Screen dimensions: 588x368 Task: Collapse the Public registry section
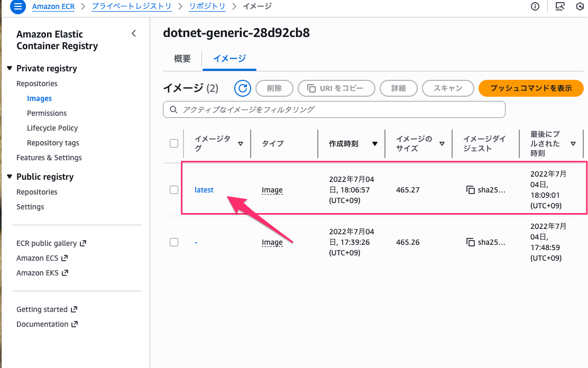point(10,177)
